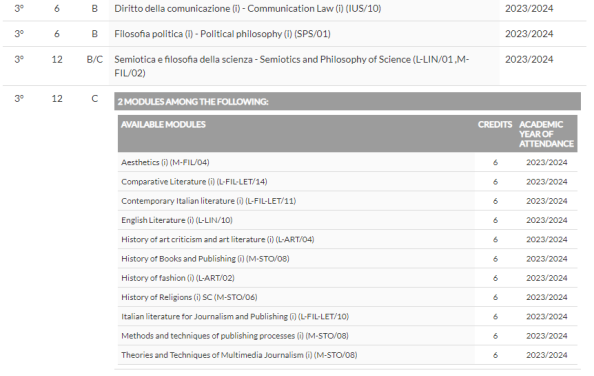594x376 pixels.
Task: Open Aesthetics (i) module
Action: coord(165,162)
